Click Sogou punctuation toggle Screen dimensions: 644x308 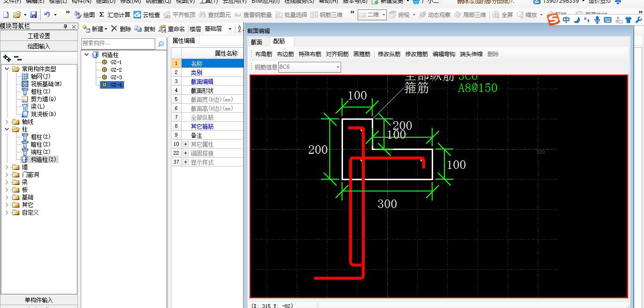tap(587, 20)
